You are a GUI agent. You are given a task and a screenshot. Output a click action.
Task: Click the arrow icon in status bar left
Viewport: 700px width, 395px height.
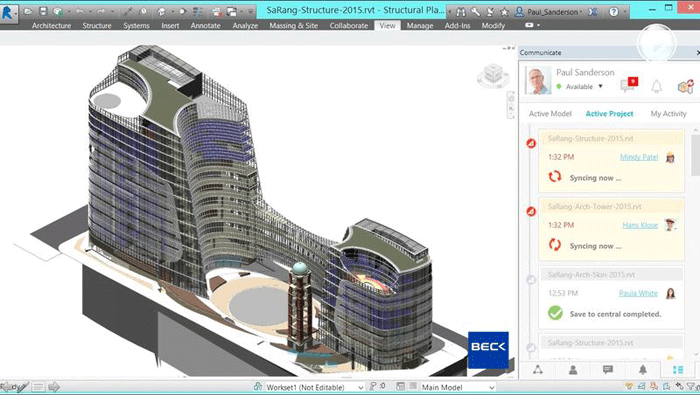pos(54,387)
